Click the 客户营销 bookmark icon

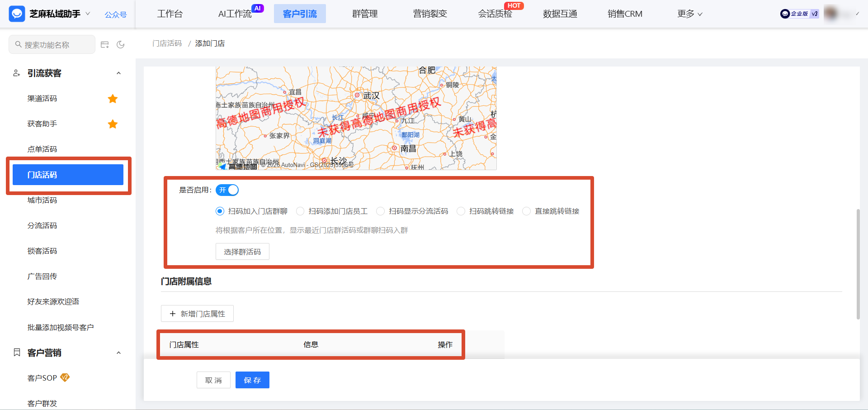click(x=17, y=352)
